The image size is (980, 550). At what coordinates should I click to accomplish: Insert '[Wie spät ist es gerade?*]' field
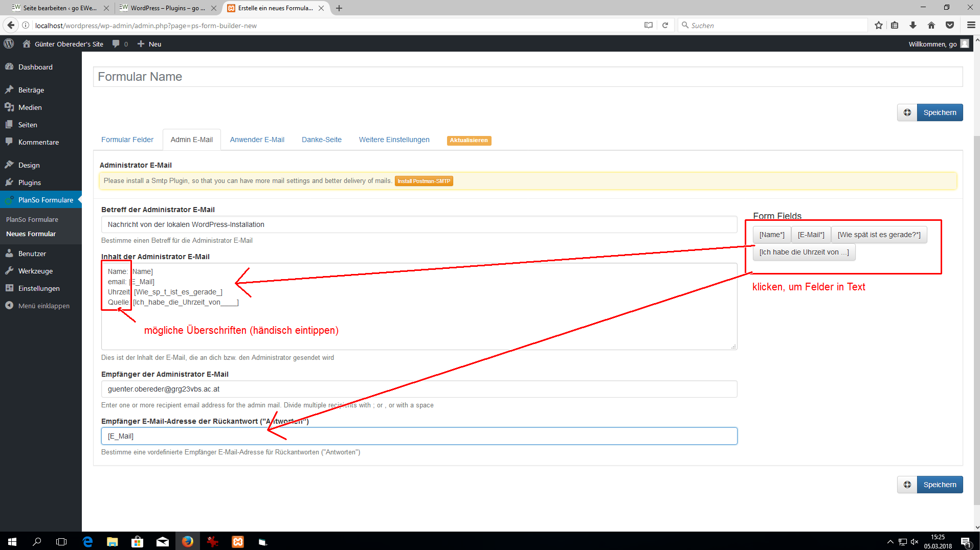[879, 235]
